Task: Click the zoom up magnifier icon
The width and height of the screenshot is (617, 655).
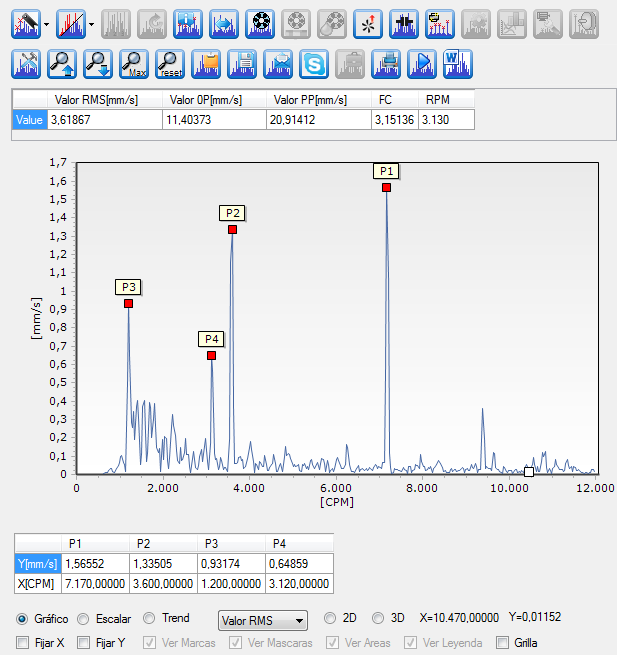Action: 62,64
